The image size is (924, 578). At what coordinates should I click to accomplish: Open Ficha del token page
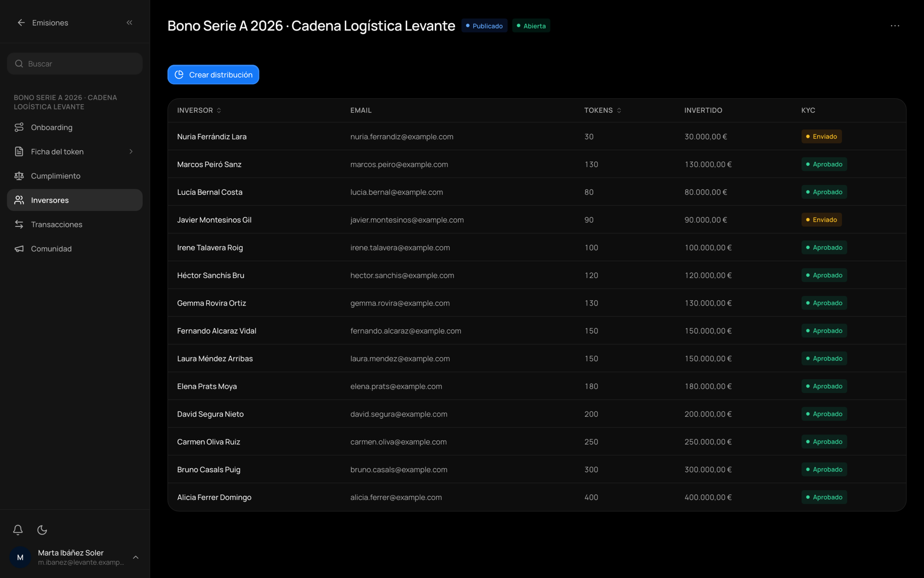coord(75,151)
